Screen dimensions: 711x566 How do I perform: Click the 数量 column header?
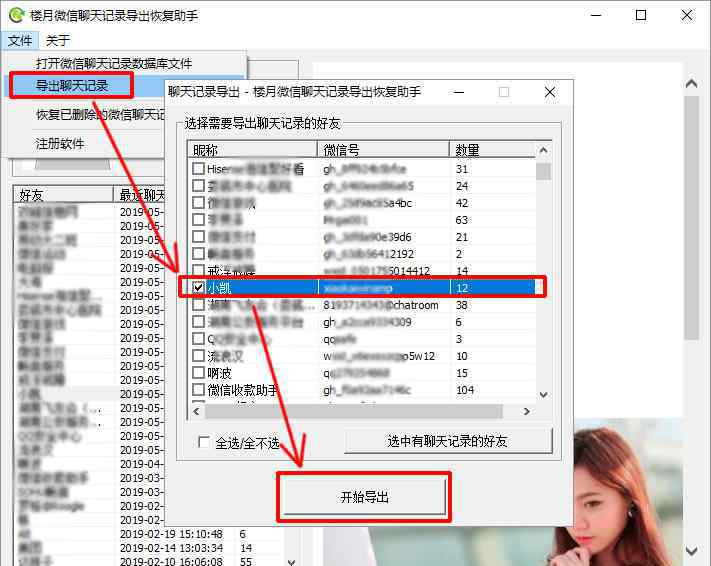pyautogui.click(x=490, y=150)
